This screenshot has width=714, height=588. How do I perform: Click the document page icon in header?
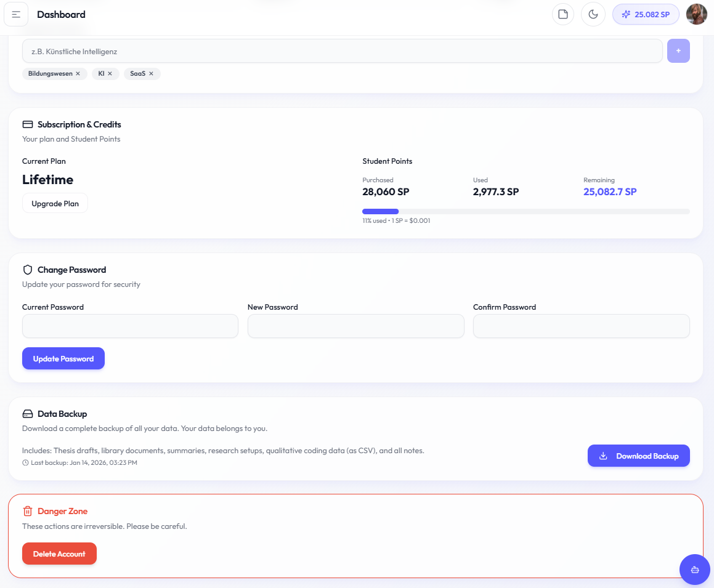click(x=562, y=14)
